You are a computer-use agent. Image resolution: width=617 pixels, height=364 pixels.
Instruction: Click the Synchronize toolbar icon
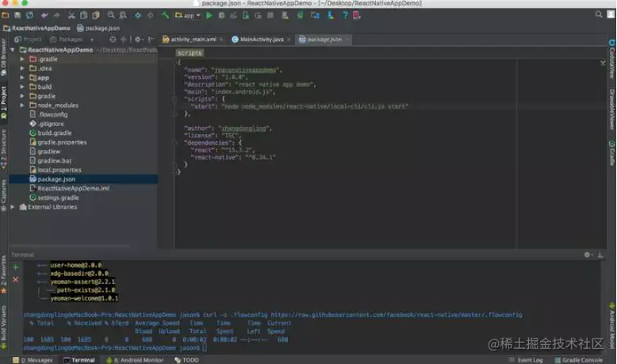pos(29,15)
